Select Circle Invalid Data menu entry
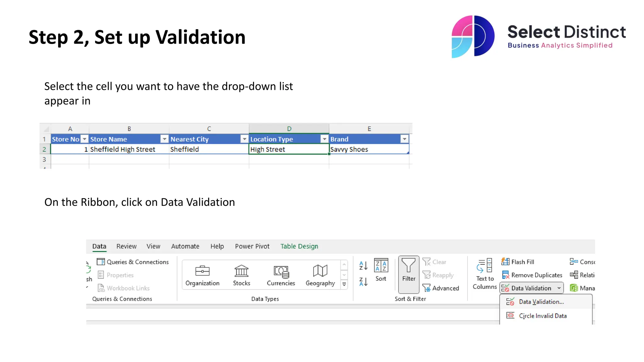Viewport: 644px width, 362px height. [x=542, y=316]
